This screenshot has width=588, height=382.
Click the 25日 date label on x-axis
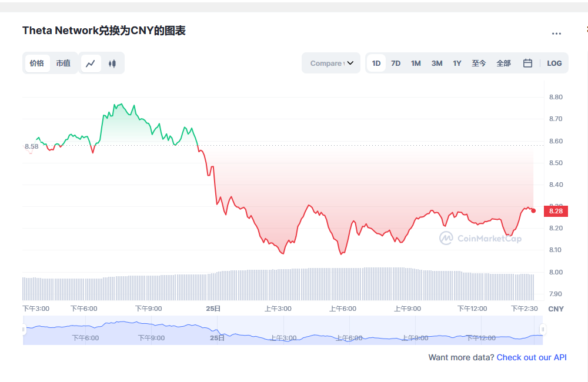click(x=213, y=309)
